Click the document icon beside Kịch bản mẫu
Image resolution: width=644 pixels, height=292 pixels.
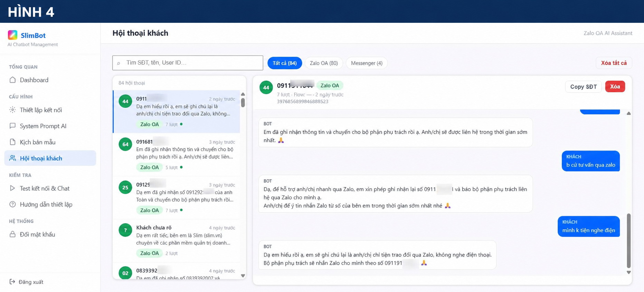tap(12, 142)
